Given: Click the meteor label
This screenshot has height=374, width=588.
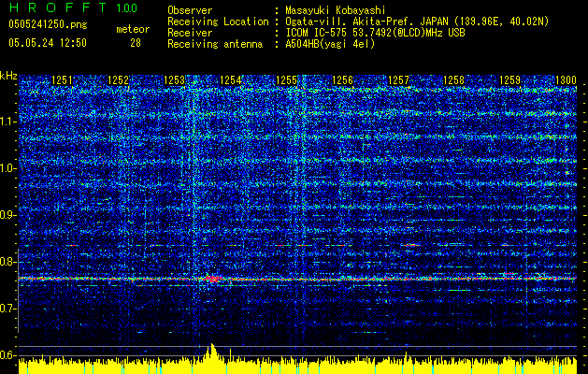Looking at the screenshot, I should [133, 29].
